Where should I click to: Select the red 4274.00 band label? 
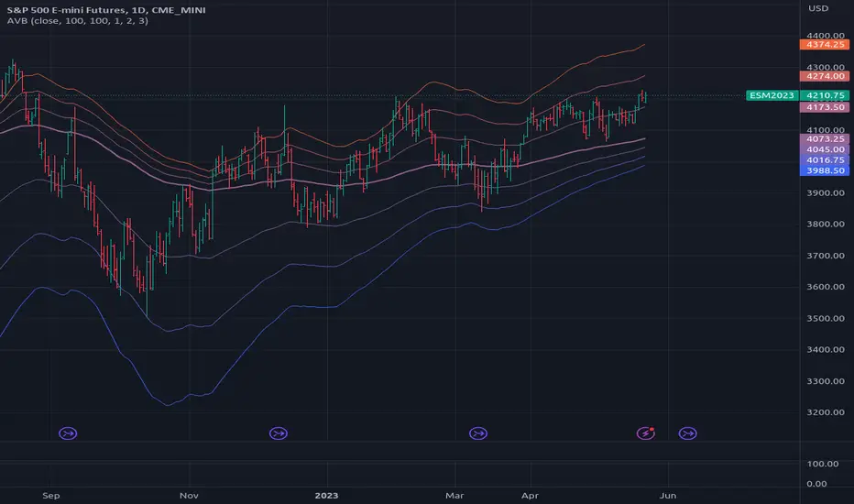(x=825, y=76)
